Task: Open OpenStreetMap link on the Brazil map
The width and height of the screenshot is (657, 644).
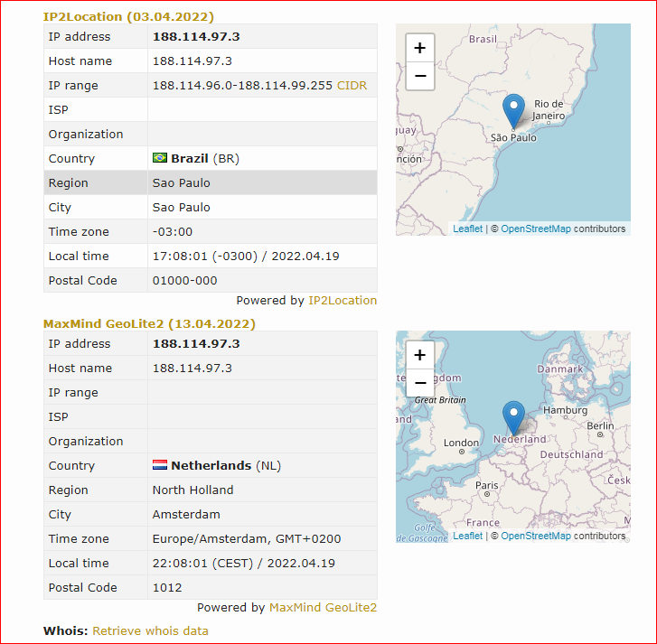Action: 536,229
